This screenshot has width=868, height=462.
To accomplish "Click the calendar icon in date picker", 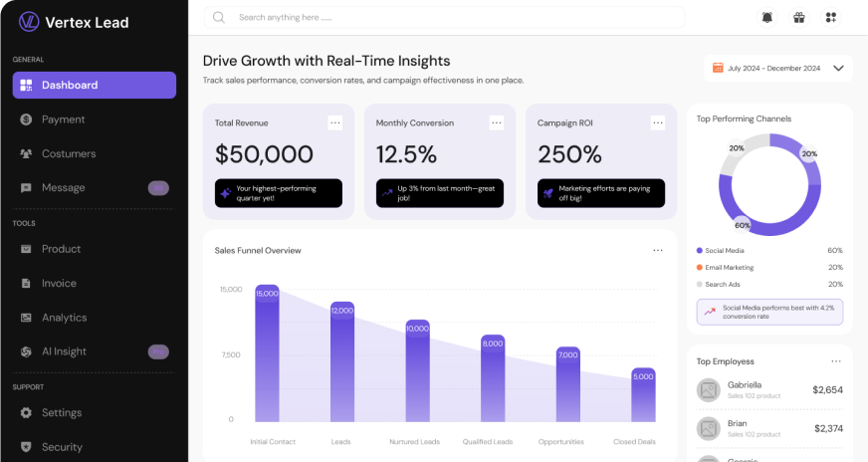I will click(x=717, y=69).
